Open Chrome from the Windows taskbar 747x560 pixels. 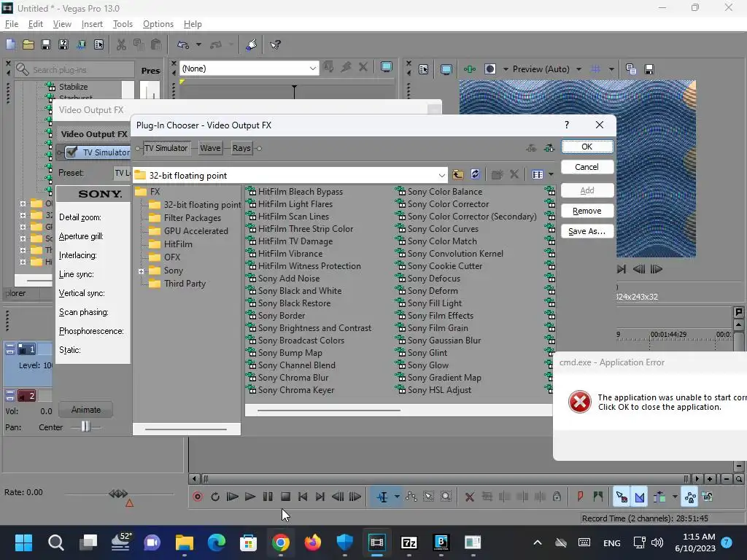point(281,542)
